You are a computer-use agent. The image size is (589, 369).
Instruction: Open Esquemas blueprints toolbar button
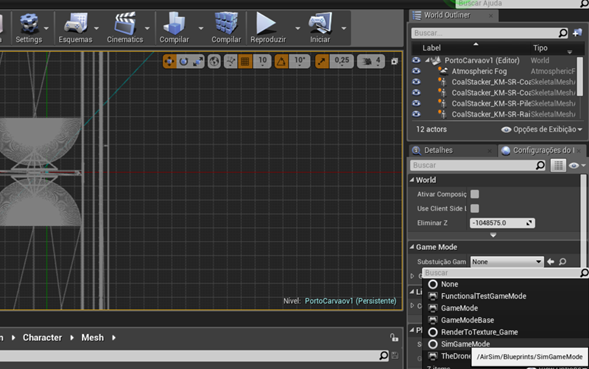pyautogui.click(x=75, y=28)
